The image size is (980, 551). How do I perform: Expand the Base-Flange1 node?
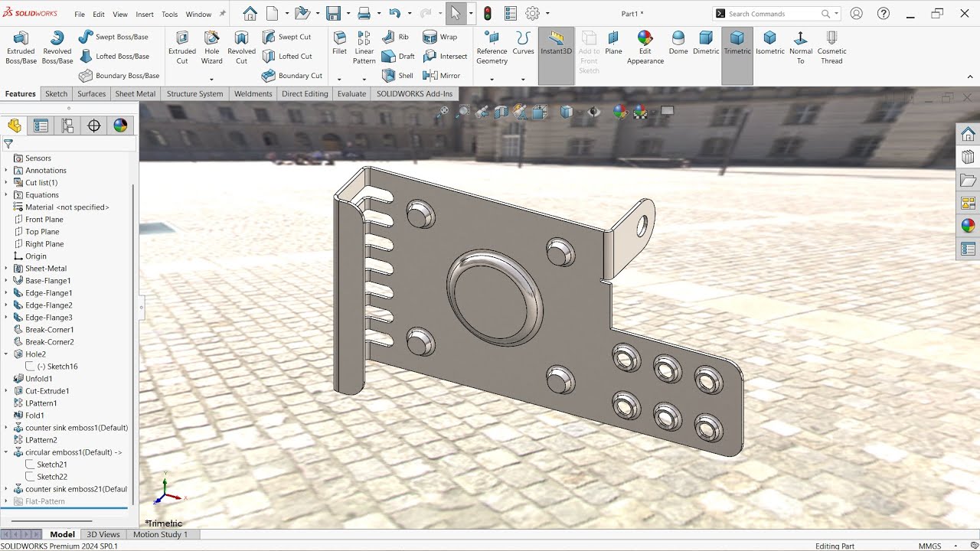(x=7, y=281)
